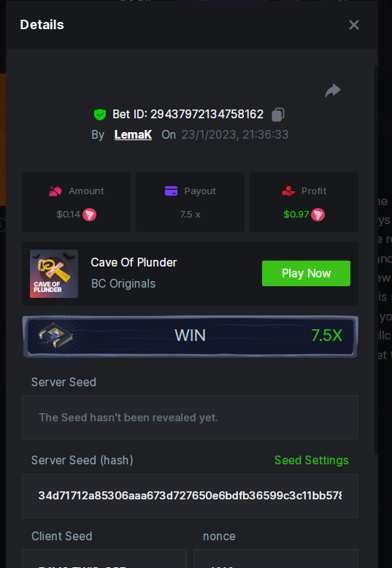Open Seed Settings link

312,460
